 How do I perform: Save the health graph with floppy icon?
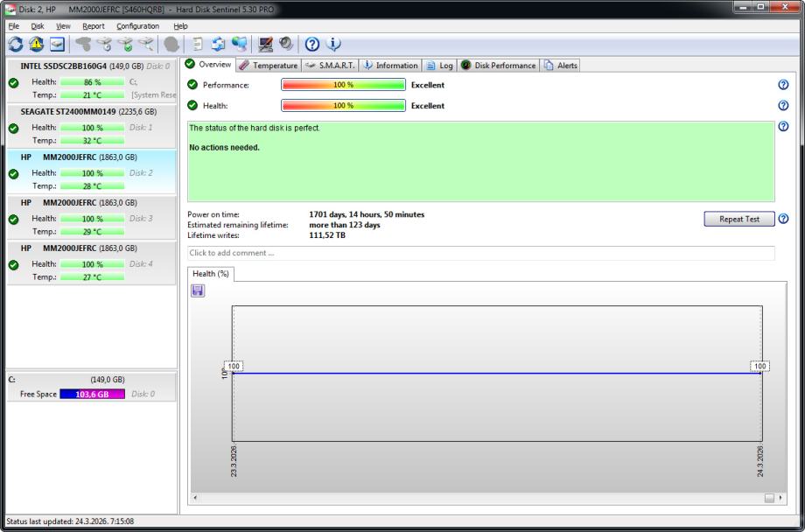click(198, 290)
